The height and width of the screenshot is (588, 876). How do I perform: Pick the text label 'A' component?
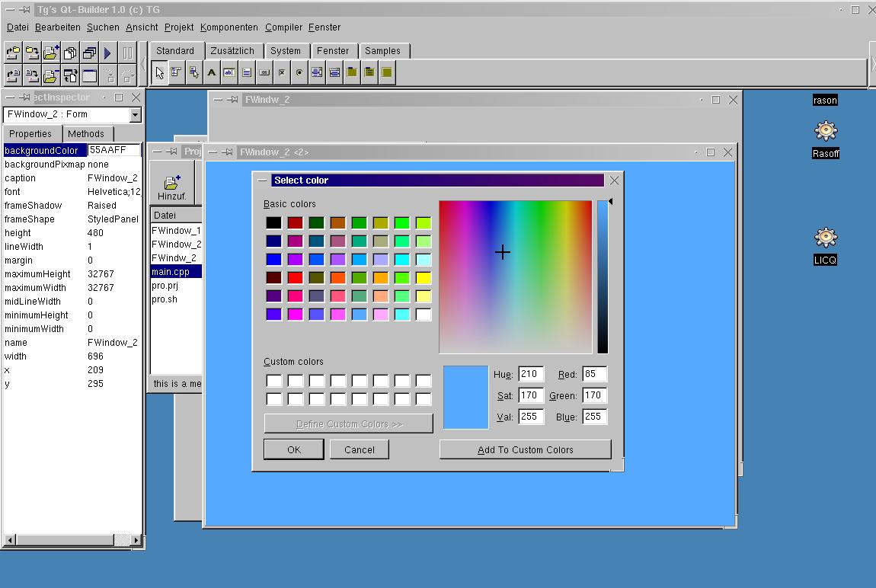coord(211,73)
